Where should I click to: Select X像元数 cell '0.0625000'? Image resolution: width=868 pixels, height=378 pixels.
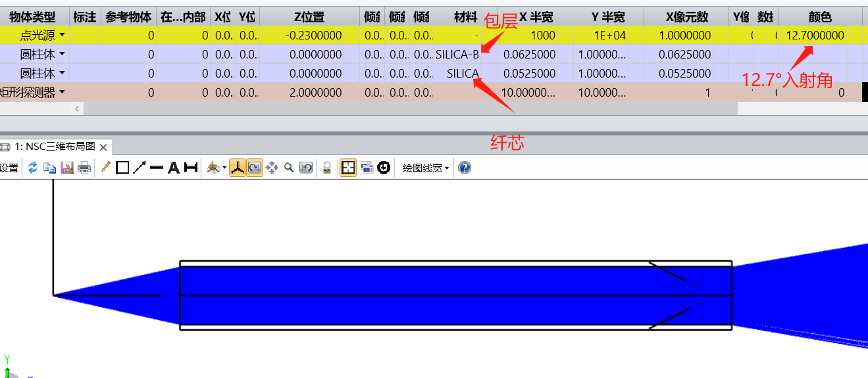[687, 55]
